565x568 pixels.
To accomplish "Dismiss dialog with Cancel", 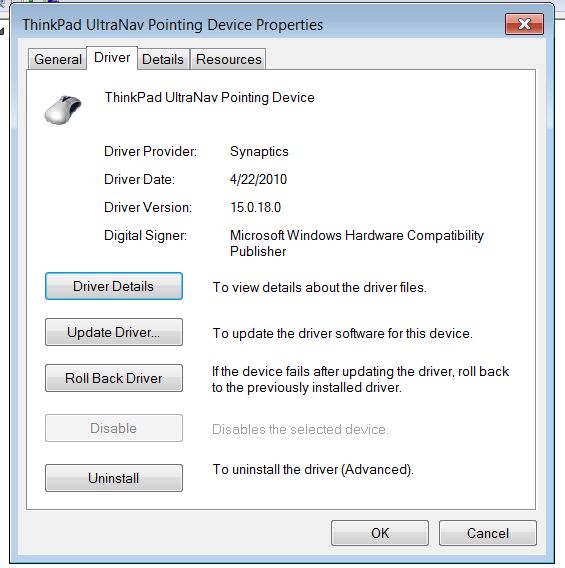I will (x=487, y=533).
